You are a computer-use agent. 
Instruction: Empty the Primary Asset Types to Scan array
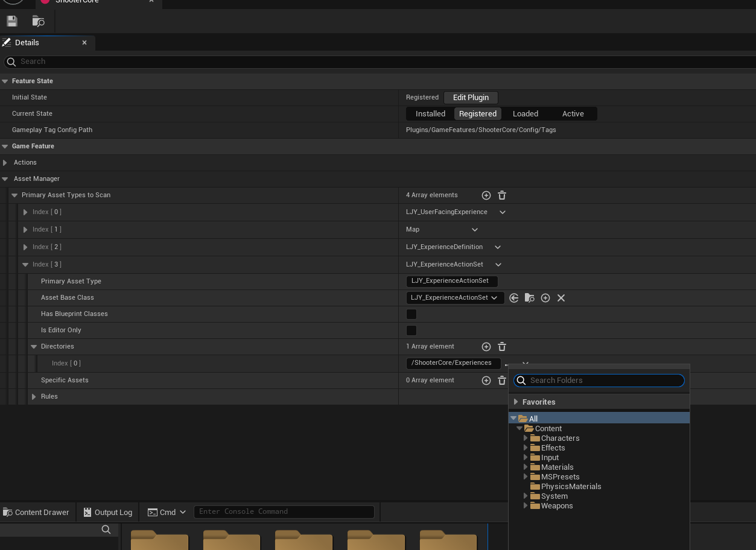pos(502,195)
